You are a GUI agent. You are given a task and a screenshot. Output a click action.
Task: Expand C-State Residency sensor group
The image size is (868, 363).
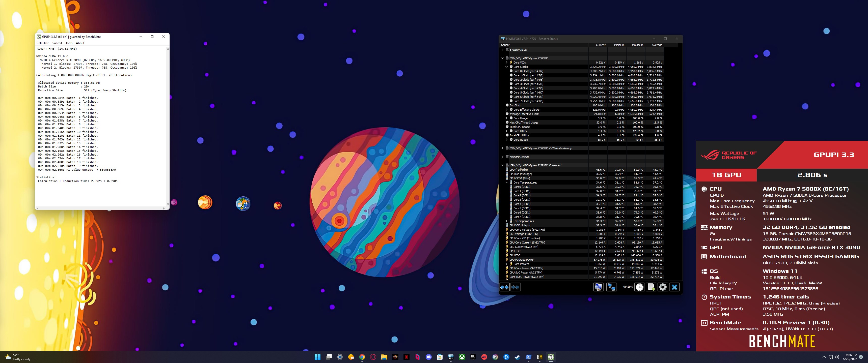502,148
